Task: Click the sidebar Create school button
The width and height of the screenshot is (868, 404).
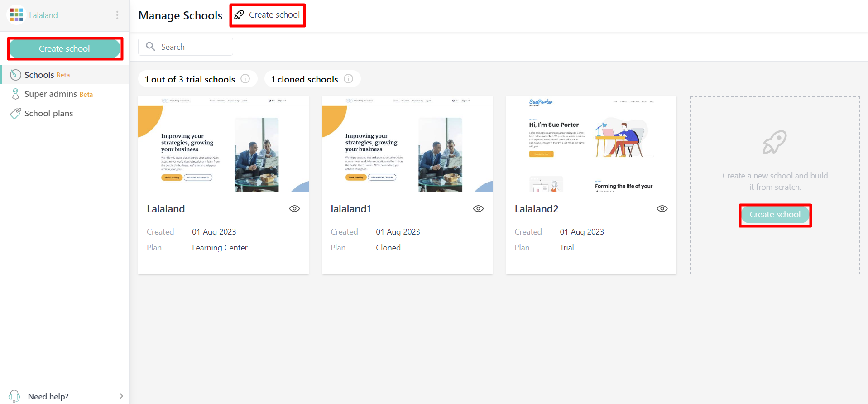Action: point(65,49)
